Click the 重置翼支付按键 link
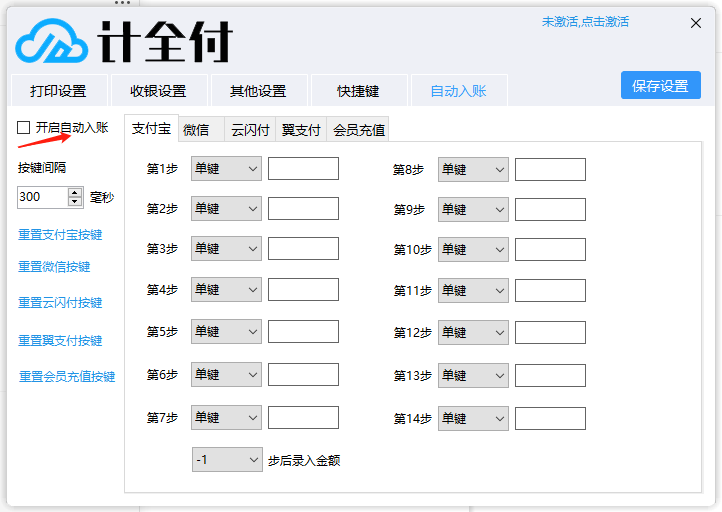Image resolution: width=722 pixels, height=512 pixels. coord(60,341)
